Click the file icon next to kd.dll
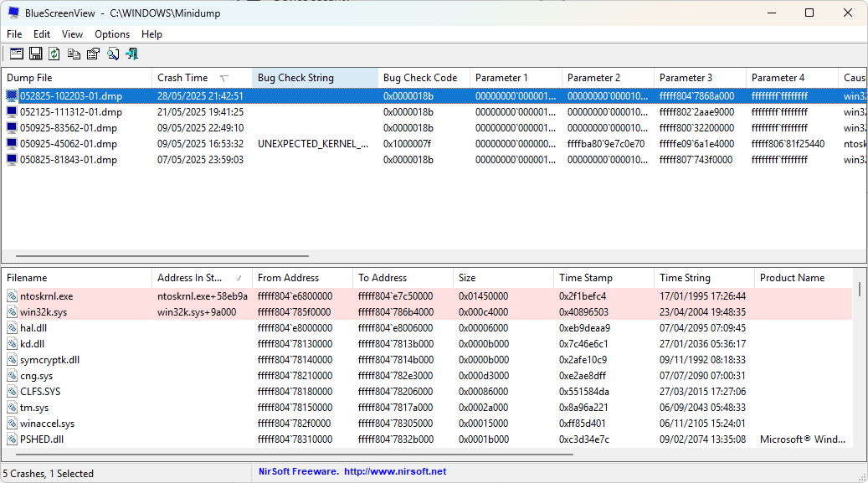Image resolution: width=868 pixels, height=483 pixels. click(13, 344)
